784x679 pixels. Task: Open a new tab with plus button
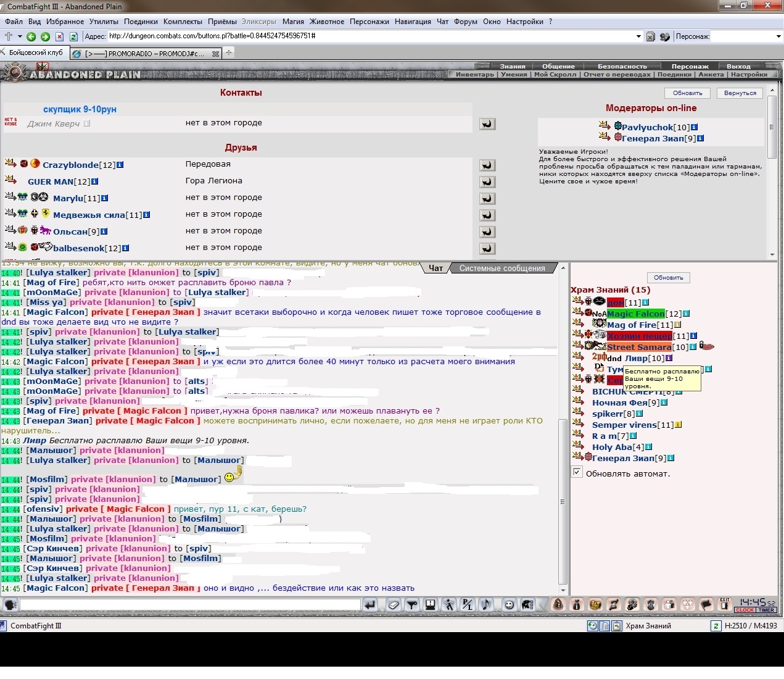coord(229,53)
